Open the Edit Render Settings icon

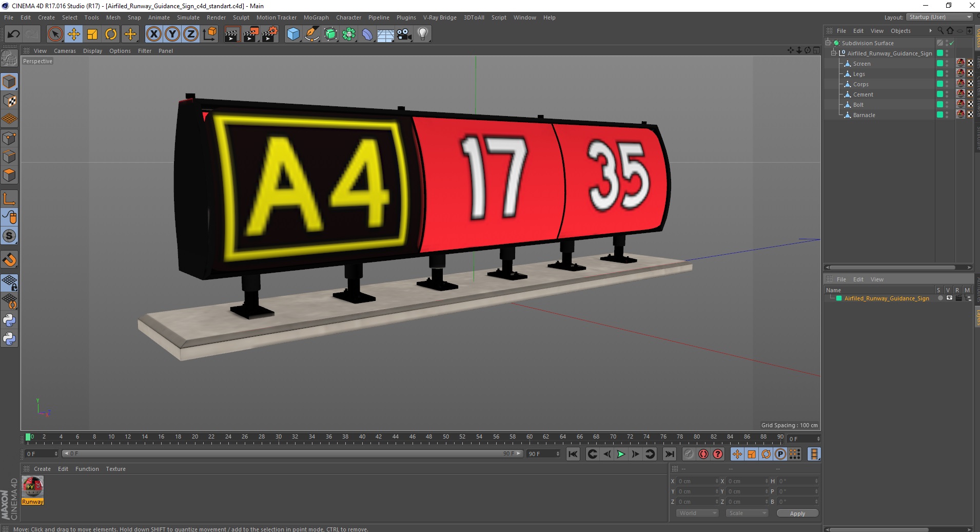[x=269, y=34]
